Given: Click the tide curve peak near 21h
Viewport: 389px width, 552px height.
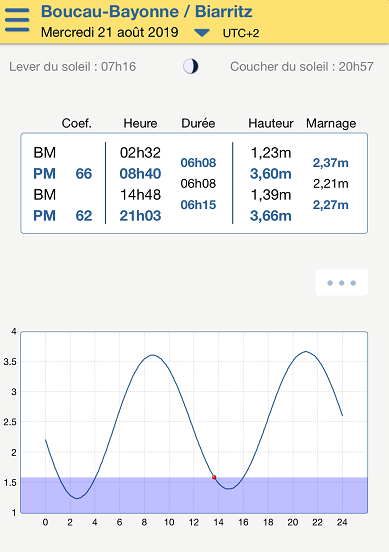Looking at the screenshot, I should click(x=306, y=351).
